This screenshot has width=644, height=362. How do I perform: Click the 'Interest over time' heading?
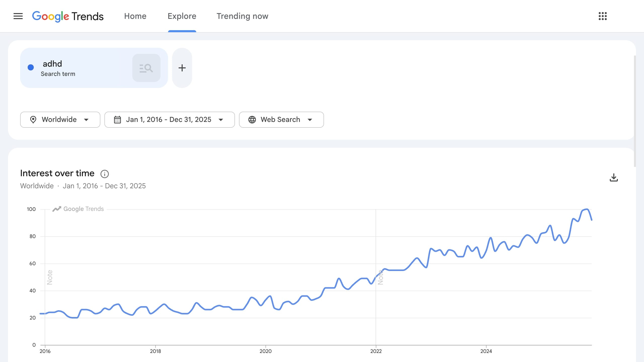(57, 173)
